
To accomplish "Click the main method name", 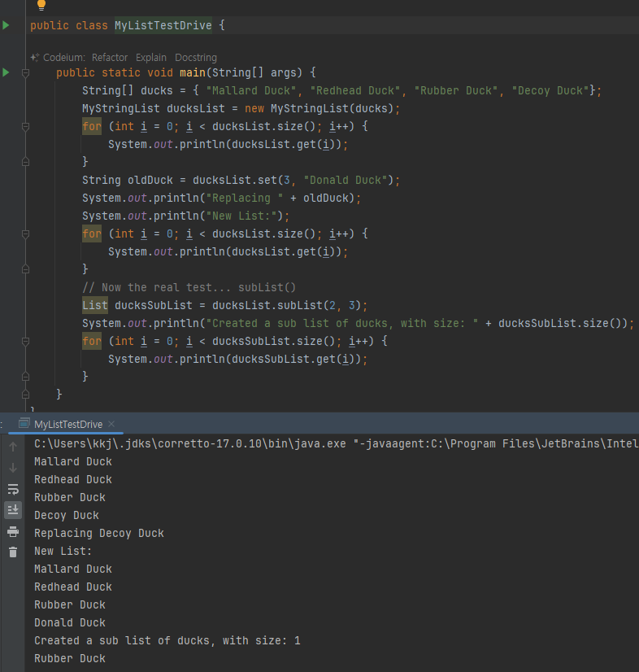I will (x=193, y=72).
